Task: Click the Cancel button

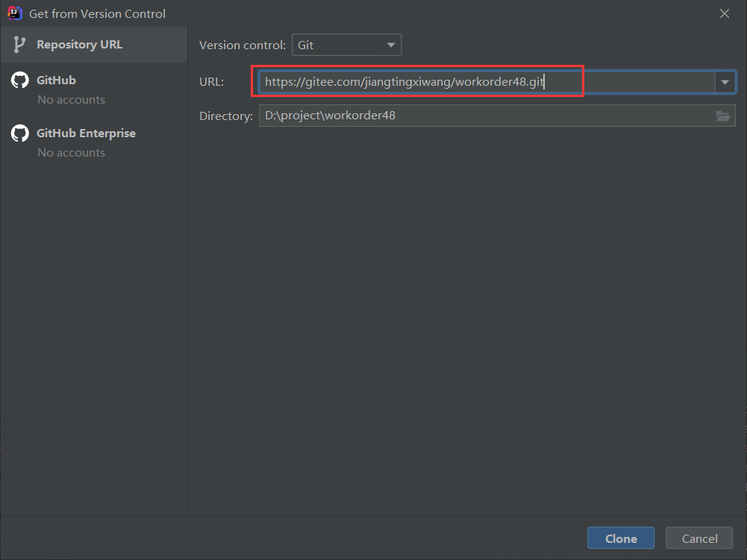Action: [x=699, y=538]
